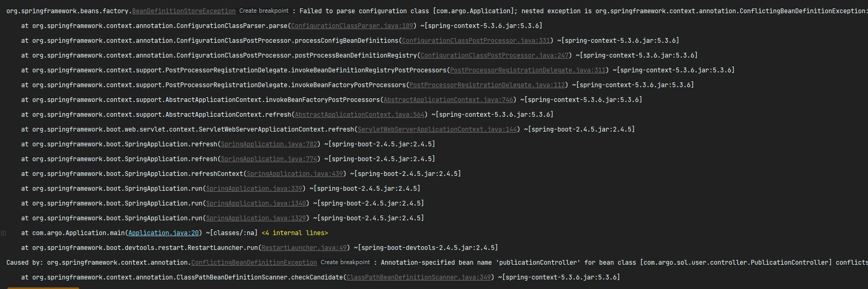
Task: Open ServletWebServerApplicationContext.java:144 link
Action: point(437,129)
